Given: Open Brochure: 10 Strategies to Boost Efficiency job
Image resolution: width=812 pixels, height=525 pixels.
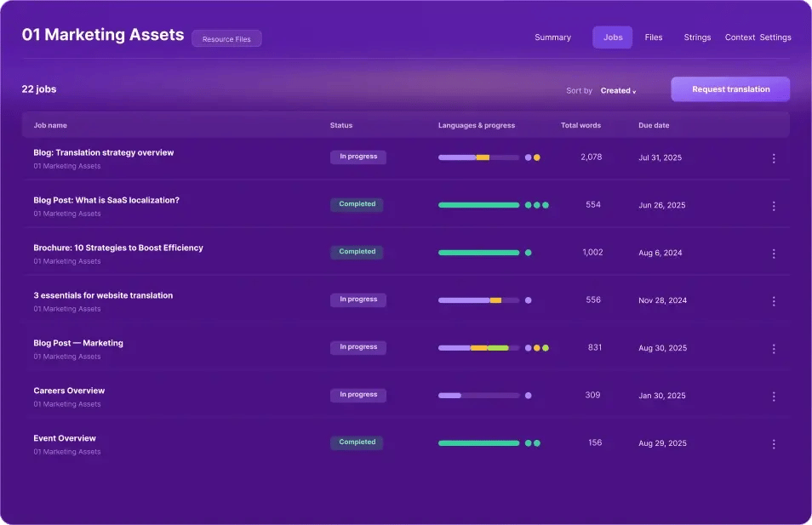Looking at the screenshot, I should tap(118, 248).
